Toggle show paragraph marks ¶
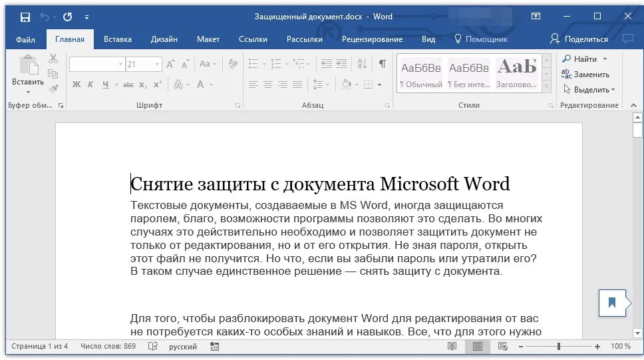The height and width of the screenshot is (360, 644). coord(383,64)
